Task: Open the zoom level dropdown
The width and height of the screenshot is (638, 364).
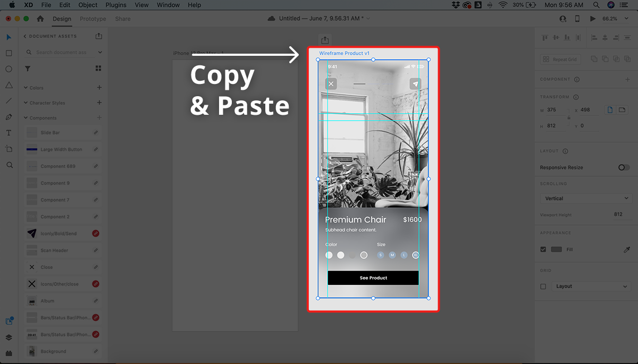Action: pyautogui.click(x=613, y=19)
